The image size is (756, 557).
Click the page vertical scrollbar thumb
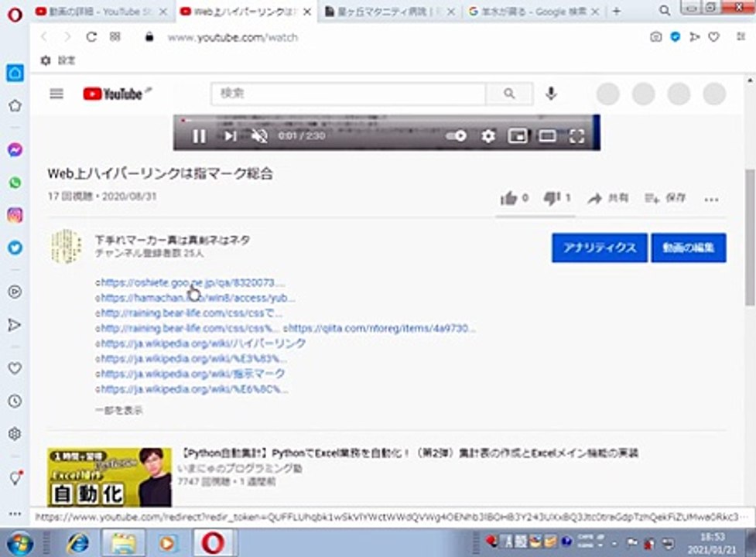pos(750,237)
